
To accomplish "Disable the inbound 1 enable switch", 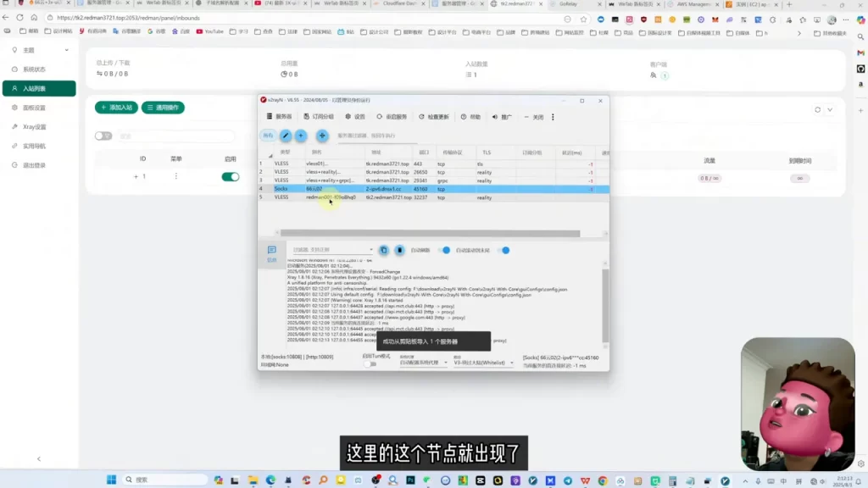I will click(x=231, y=176).
